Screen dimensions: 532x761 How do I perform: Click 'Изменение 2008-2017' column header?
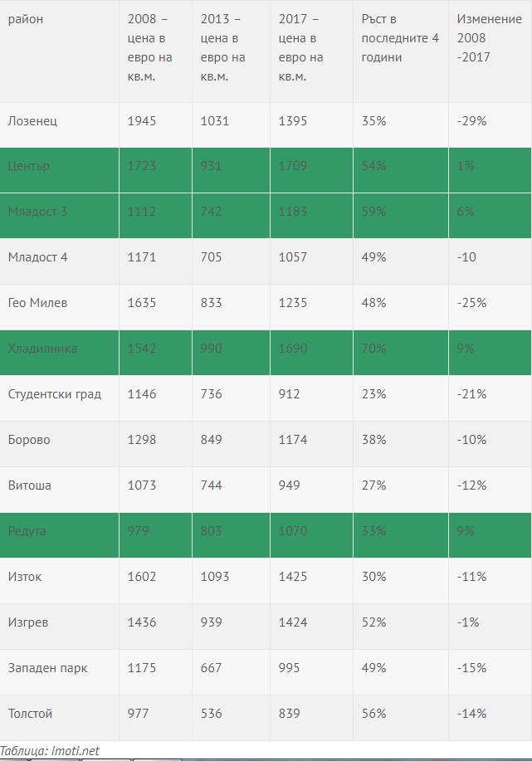(x=490, y=38)
